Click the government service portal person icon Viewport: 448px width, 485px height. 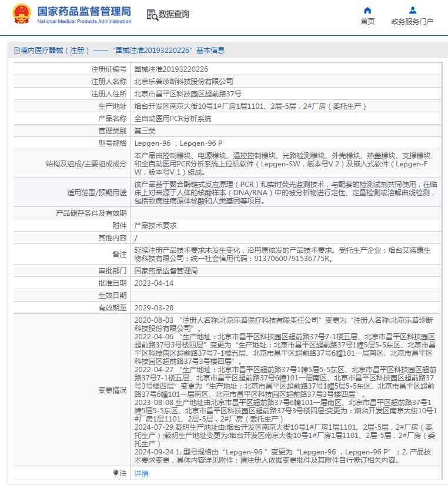coord(412,11)
